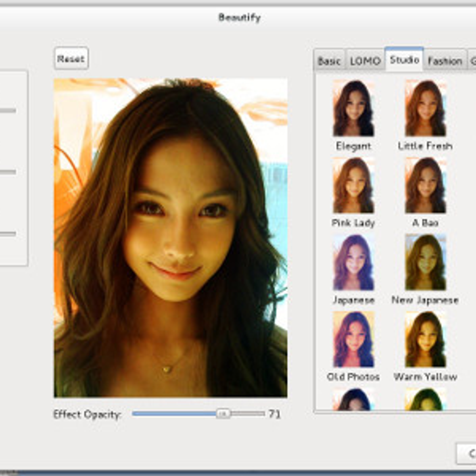
Task: Apply the Old Photos effect
Action: tap(353, 339)
